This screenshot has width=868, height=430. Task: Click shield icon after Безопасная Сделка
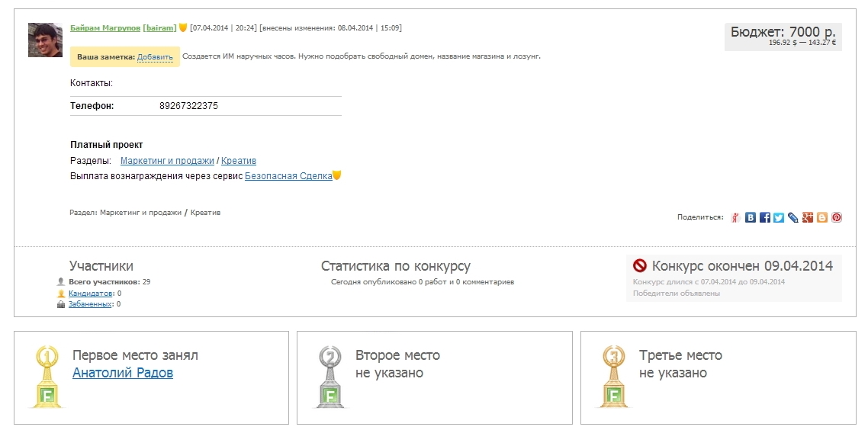pos(336,175)
